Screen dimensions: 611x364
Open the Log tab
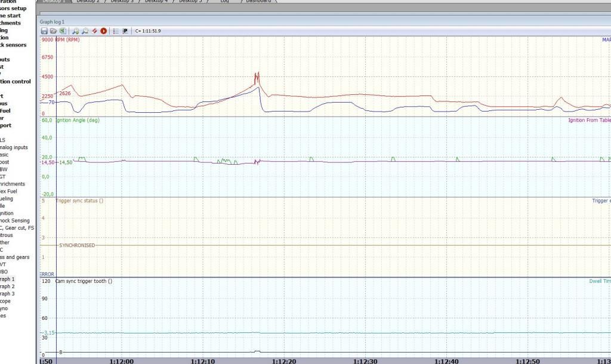pyautogui.click(x=224, y=2)
